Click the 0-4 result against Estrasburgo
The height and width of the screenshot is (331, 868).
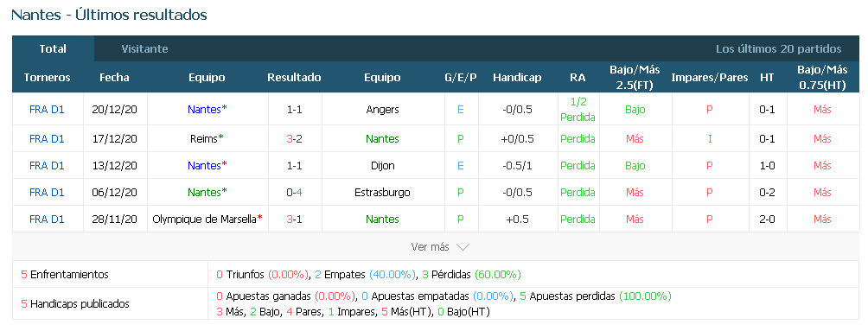[295, 193]
